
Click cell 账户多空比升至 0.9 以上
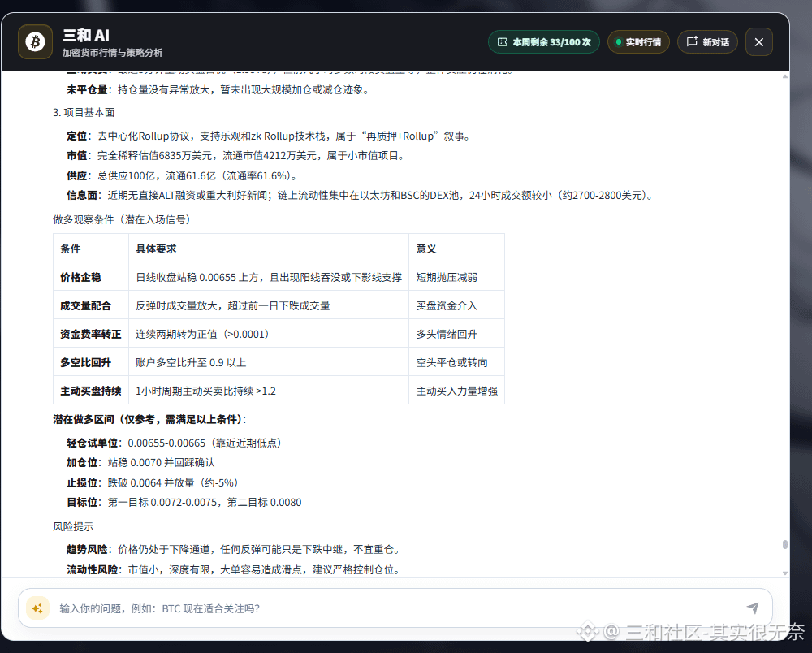click(x=269, y=362)
